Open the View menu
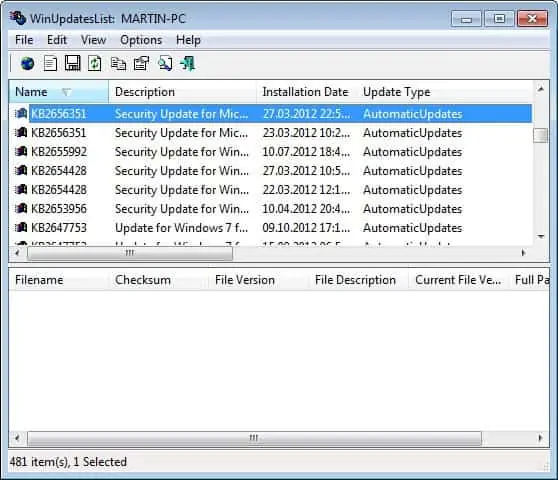This screenshot has width=558, height=480. [x=93, y=40]
